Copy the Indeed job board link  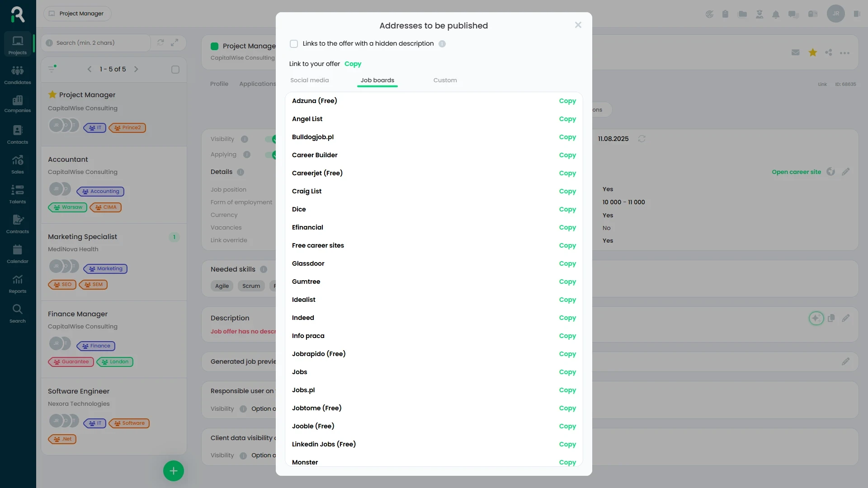tap(567, 318)
